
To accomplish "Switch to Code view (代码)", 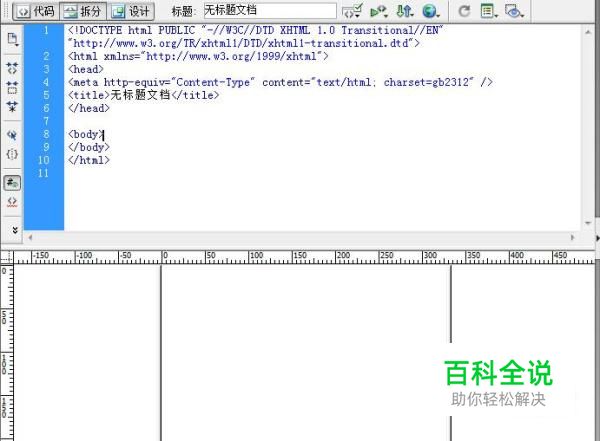I will click(36, 11).
